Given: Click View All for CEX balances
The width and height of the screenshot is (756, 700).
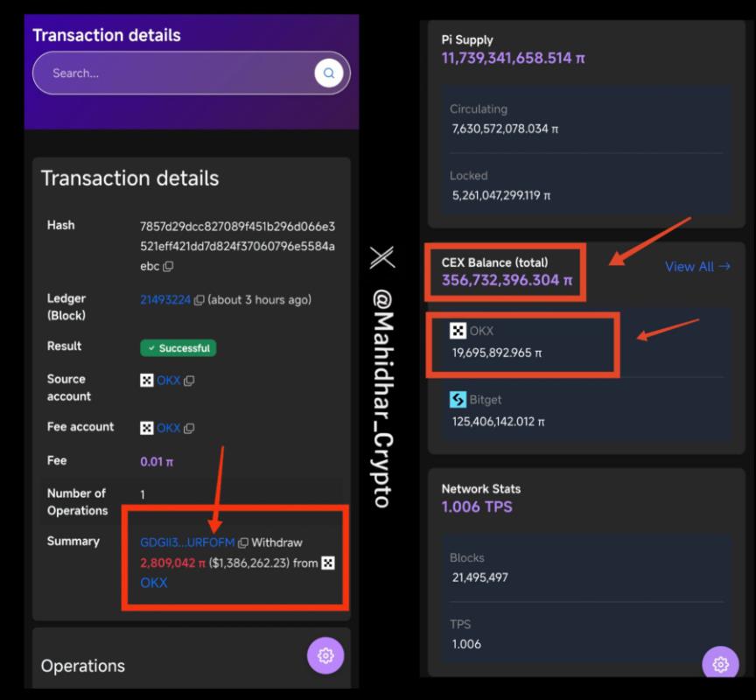Looking at the screenshot, I should click(697, 267).
